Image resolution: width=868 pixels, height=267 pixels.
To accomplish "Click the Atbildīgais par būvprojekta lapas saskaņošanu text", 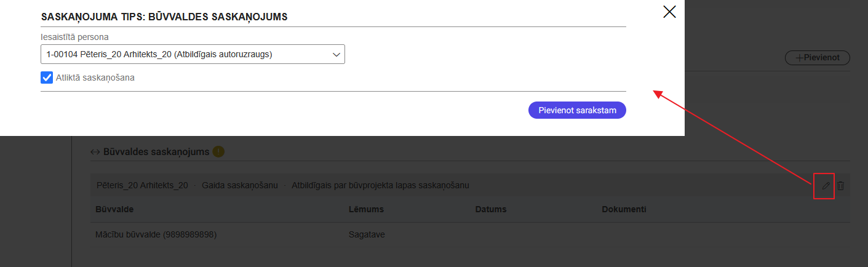I will [380, 185].
